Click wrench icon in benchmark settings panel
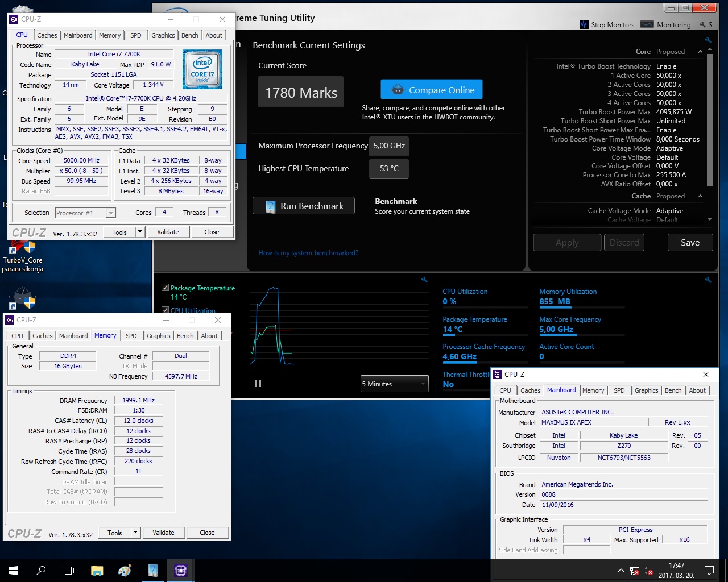This screenshot has height=582, width=728. (x=708, y=40)
